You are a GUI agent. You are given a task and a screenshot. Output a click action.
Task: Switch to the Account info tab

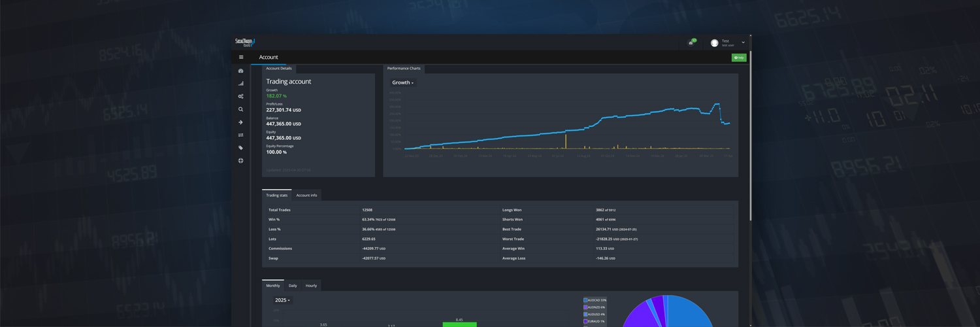[306, 195]
